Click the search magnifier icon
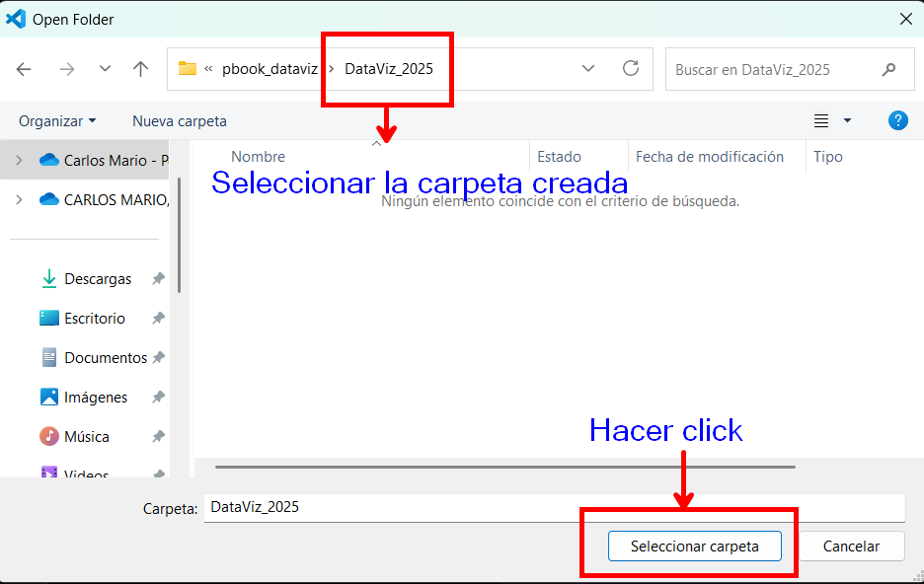924x584 pixels. 888,69
